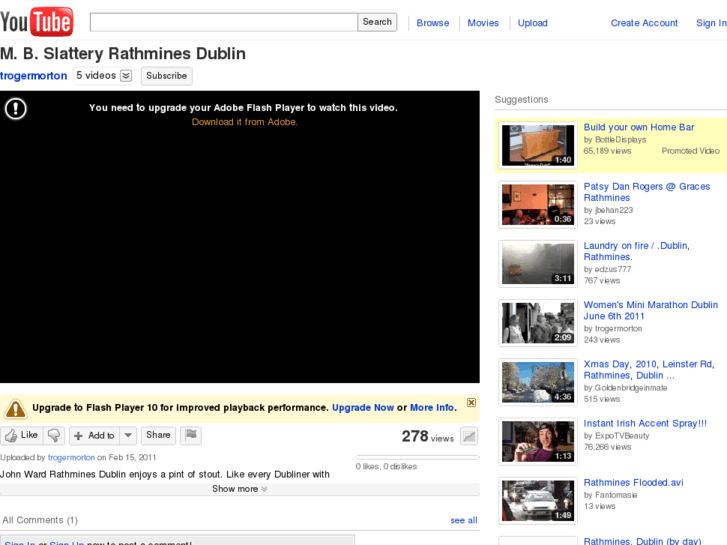Click Xmas Day 2010 video thumbnail

click(538, 382)
